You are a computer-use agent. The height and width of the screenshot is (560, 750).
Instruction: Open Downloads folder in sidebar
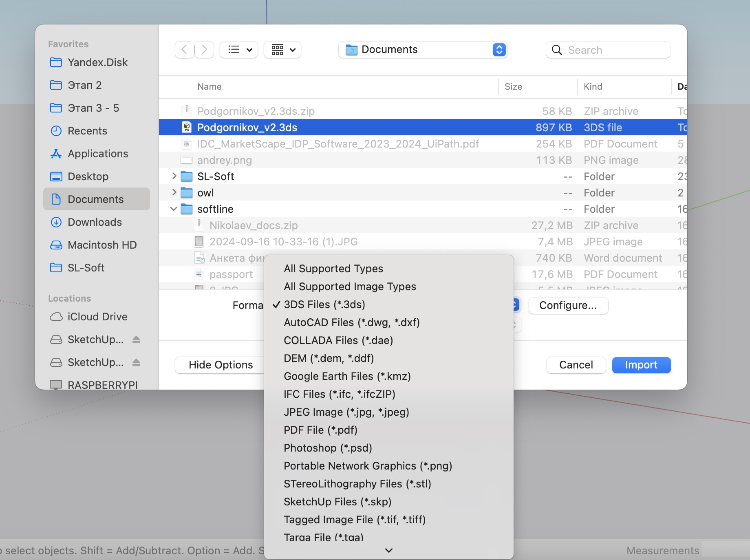[x=94, y=222]
